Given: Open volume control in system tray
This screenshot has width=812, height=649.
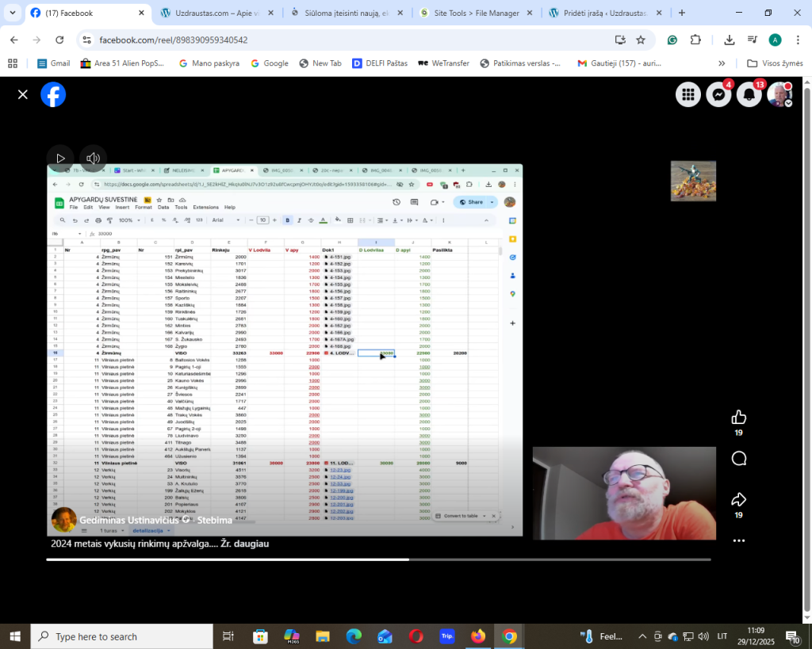Looking at the screenshot, I should (703, 636).
